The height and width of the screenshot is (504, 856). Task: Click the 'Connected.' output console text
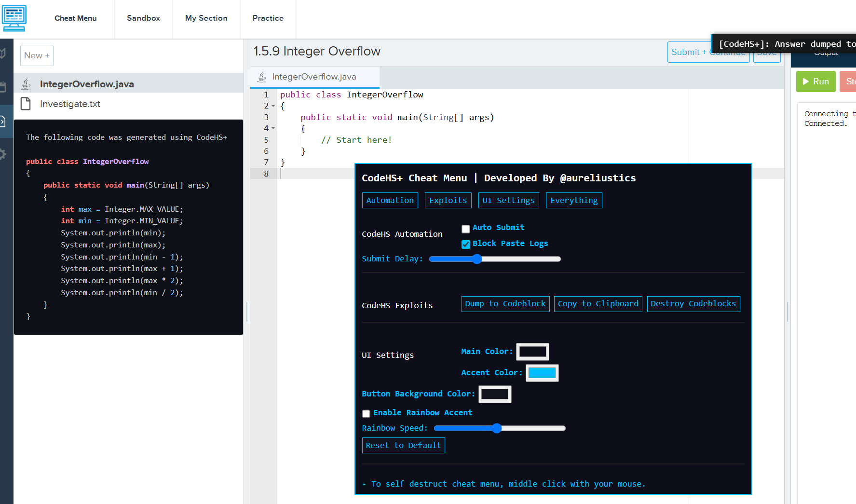(826, 123)
